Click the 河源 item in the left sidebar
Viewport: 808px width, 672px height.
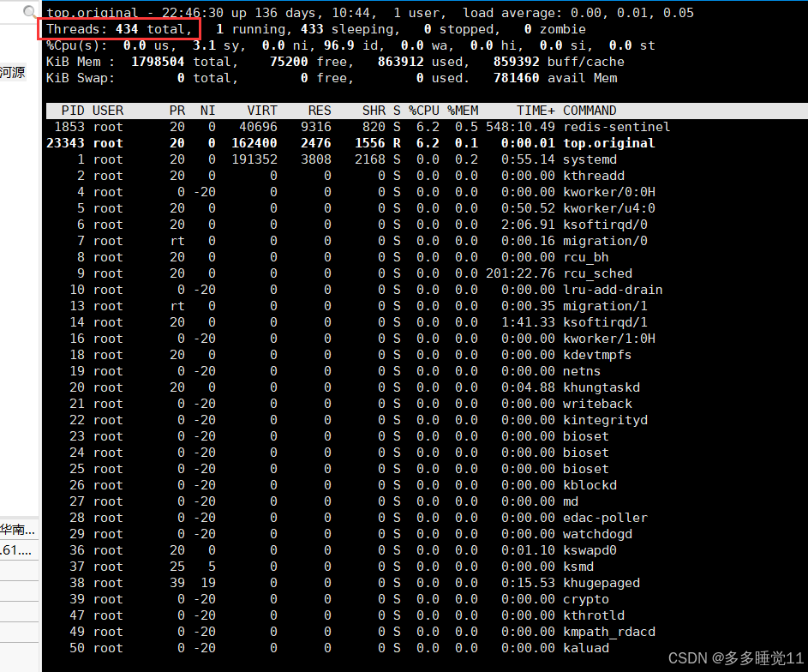[13, 73]
